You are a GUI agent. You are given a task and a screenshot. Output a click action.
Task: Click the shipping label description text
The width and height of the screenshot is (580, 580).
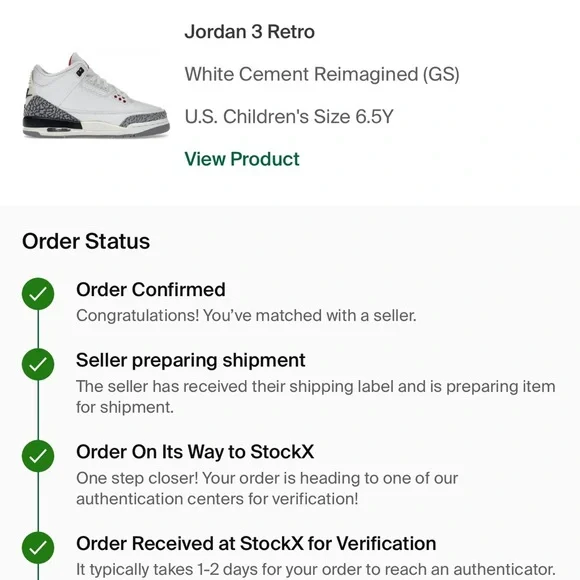316,397
